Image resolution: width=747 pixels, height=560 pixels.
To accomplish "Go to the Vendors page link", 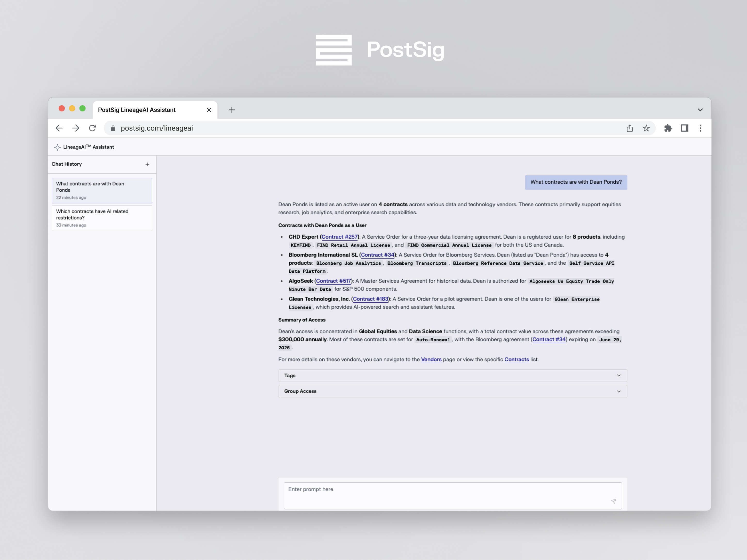I will tap(431, 360).
